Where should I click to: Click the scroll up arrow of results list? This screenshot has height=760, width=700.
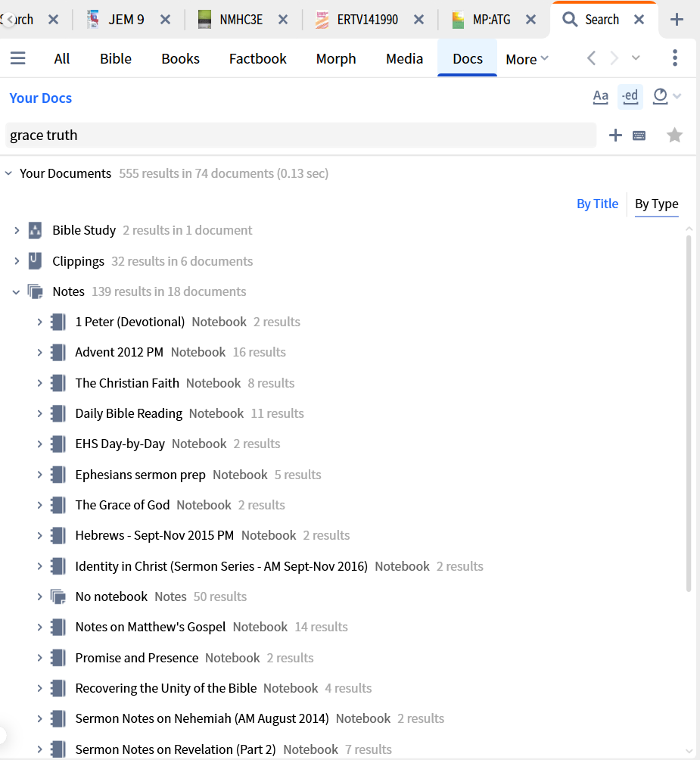pos(689,229)
